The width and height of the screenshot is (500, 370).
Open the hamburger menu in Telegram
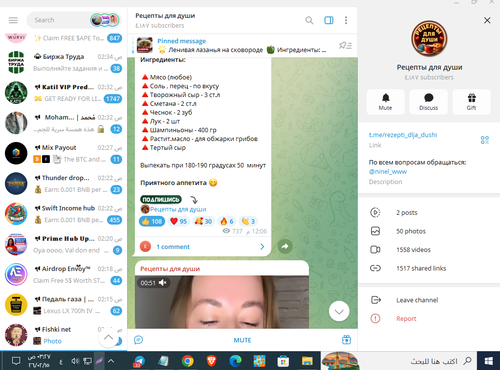(13, 20)
